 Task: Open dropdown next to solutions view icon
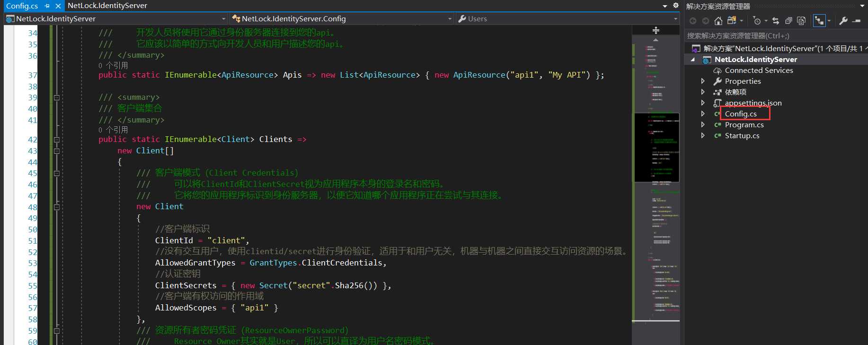[x=741, y=21]
